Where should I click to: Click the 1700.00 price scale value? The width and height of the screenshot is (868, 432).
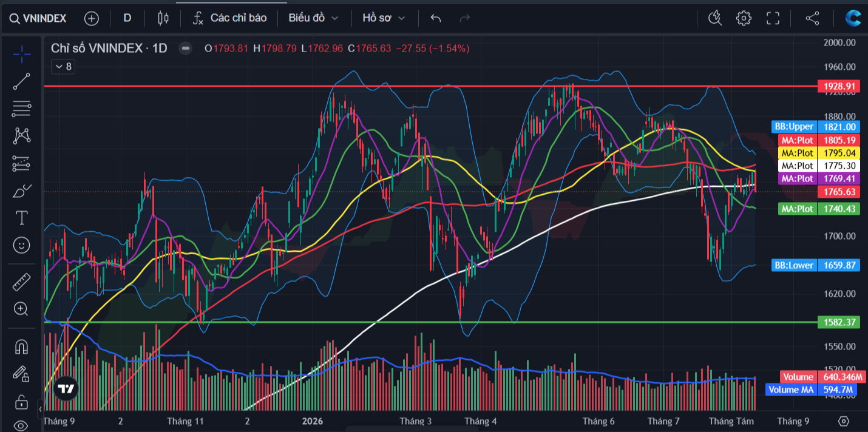click(839, 236)
